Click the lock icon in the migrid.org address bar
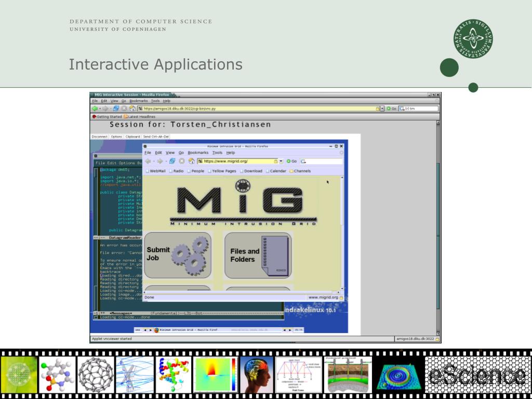The height and width of the screenshot is (399, 532). (x=275, y=161)
